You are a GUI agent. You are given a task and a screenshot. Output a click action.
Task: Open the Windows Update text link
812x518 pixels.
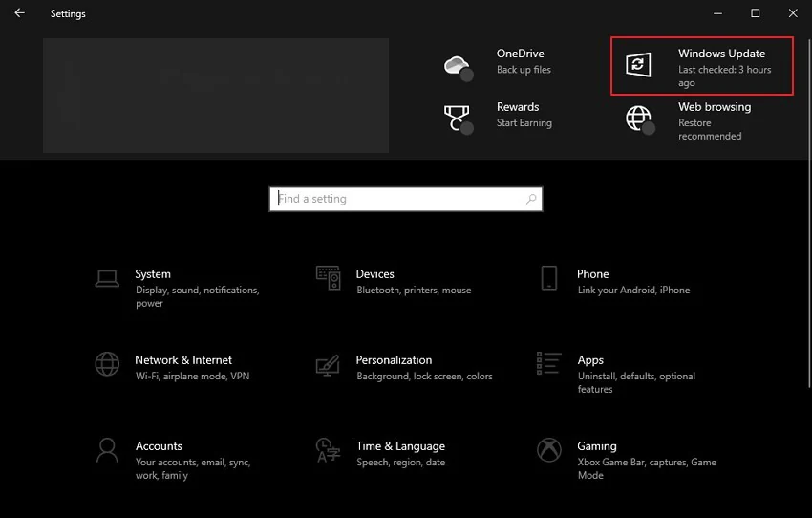721,54
